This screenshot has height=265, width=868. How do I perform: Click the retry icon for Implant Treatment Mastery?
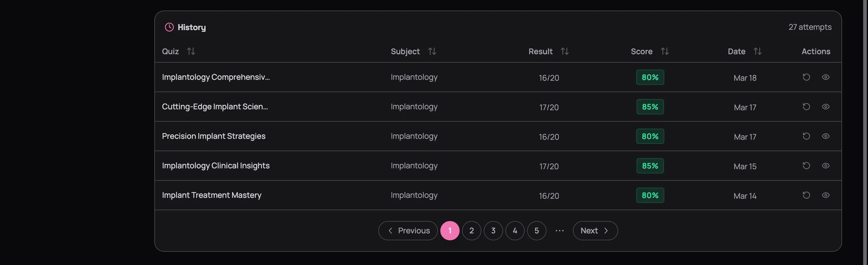pos(806,195)
